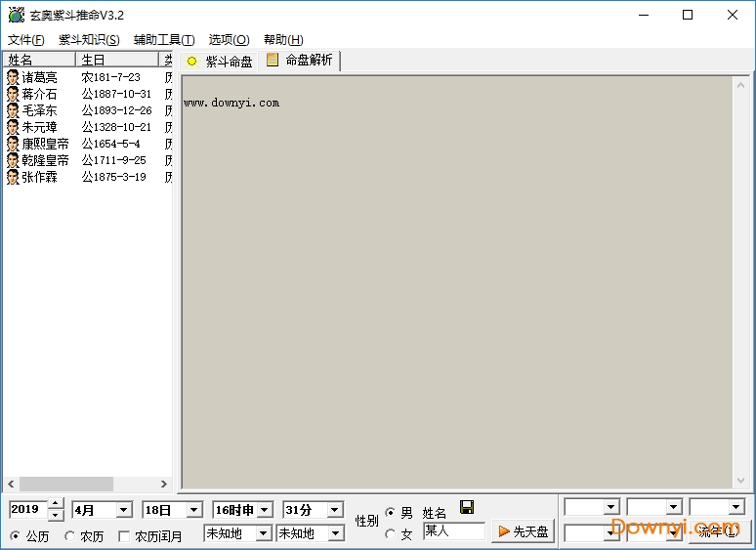The height and width of the screenshot is (550, 756).
Task: Click the 先天盘 button
Action: (x=523, y=531)
